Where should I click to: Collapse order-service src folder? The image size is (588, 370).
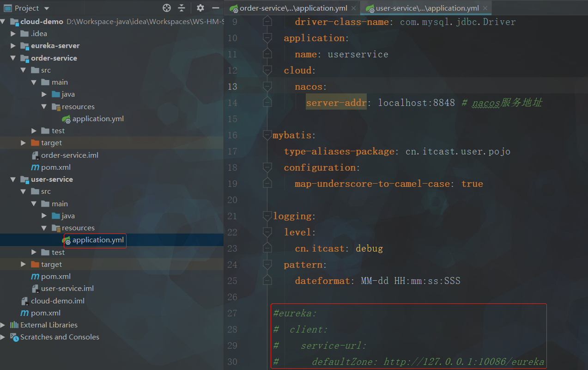(x=23, y=70)
